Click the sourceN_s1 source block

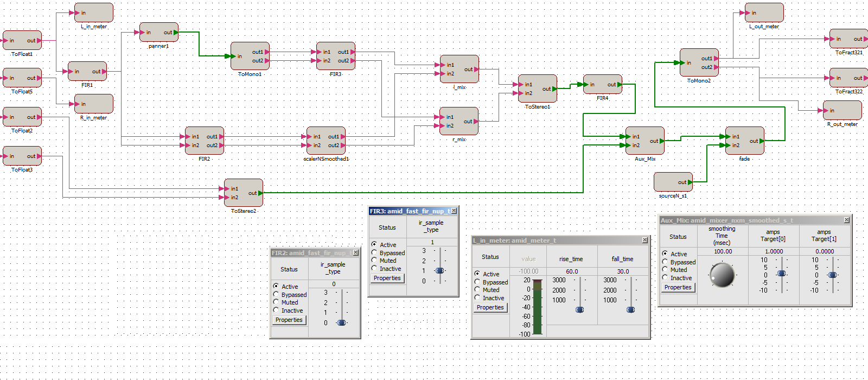click(673, 182)
